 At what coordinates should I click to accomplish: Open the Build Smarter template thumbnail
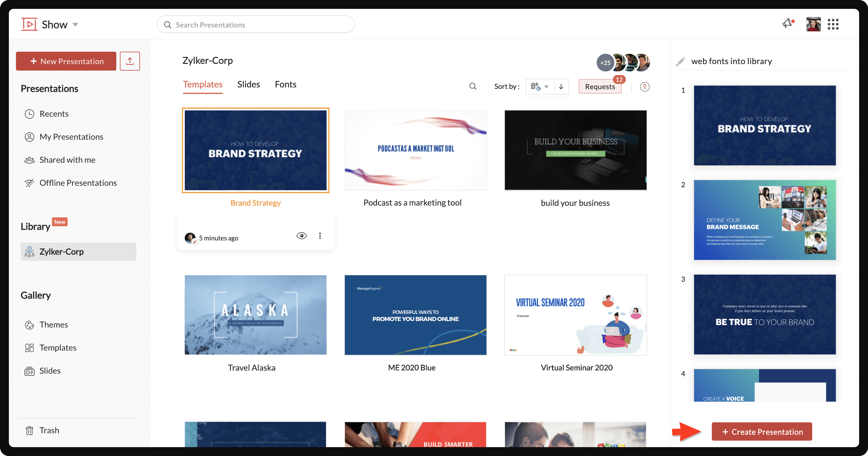tap(415, 434)
